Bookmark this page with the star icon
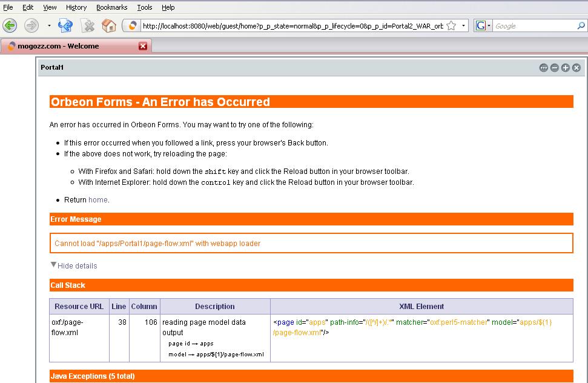Image resolution: width=588 pixels, height=383 pixels. [x=451, y=26]
